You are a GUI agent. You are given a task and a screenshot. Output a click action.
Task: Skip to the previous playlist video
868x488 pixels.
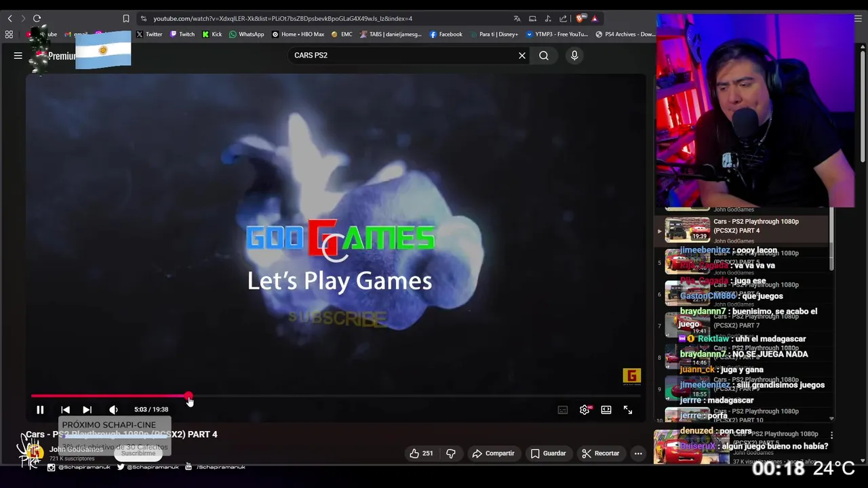tap(65, 409)
